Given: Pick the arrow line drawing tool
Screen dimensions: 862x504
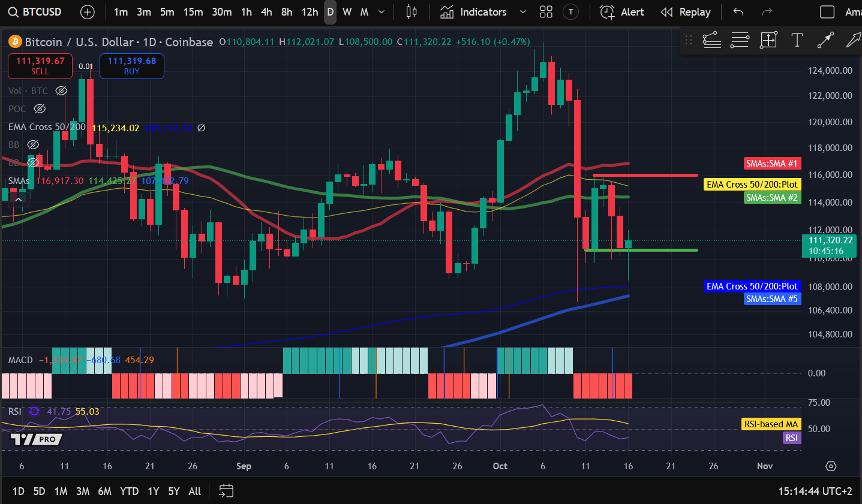Looking at the screenshot, I should 825,40.
